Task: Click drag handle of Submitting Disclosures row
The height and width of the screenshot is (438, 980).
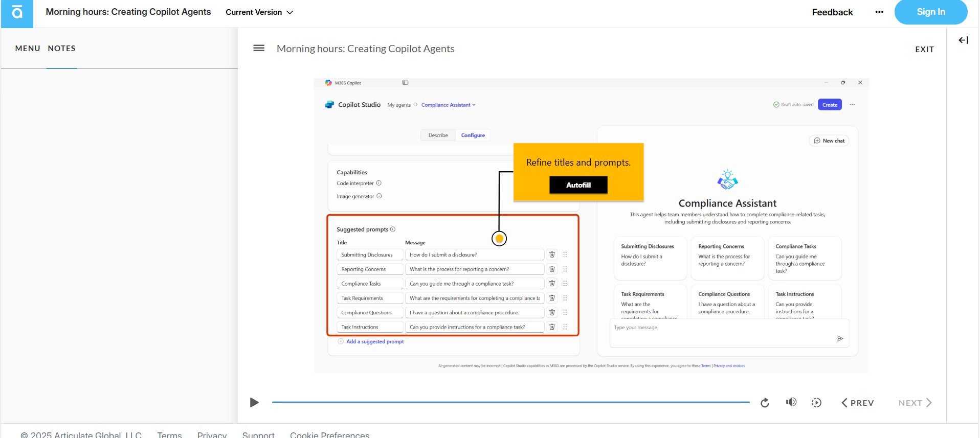Action: (565, 255)
